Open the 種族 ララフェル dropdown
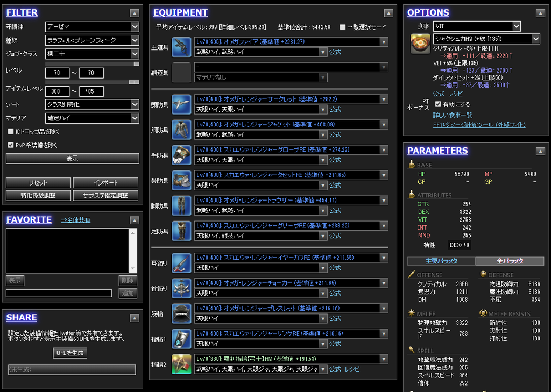This screenshot has width=551, height=392. (x=92, y=40)
